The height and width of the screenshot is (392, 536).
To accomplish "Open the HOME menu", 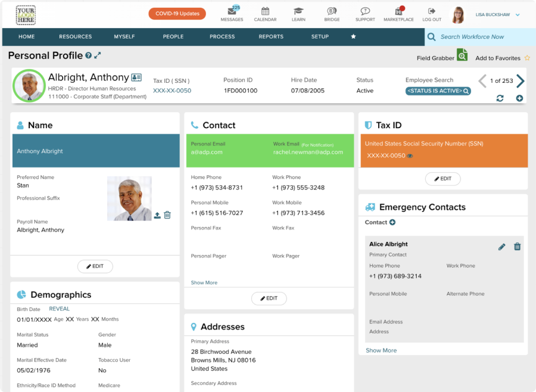I will [x=27, y=36].
